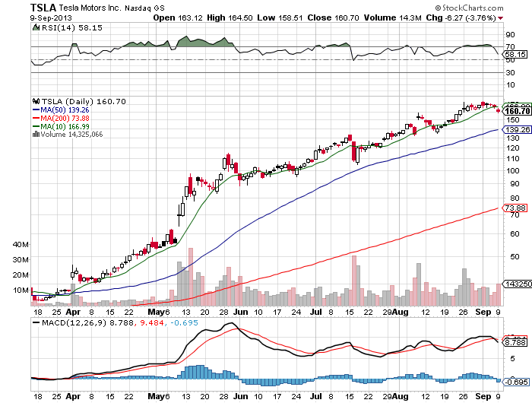This screenshot has width=532, height=403.
Task: Click the 20M volume axis label
Action: click(x=21, y=275)
